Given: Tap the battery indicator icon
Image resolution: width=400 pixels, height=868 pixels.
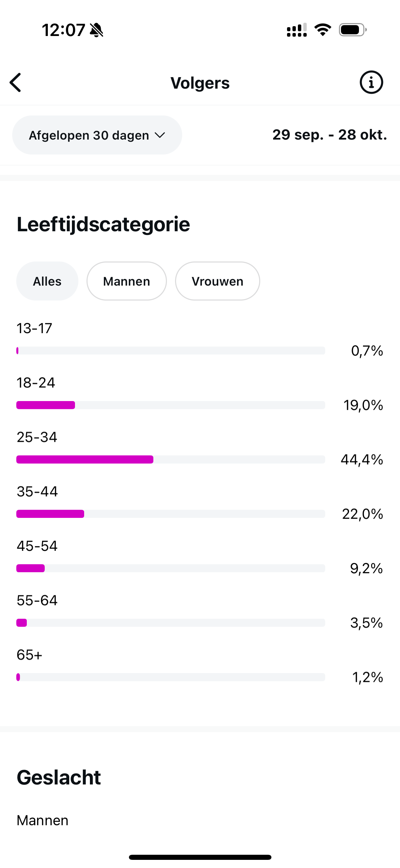Looking at the screenshot, I should click(x=353, y=30).
